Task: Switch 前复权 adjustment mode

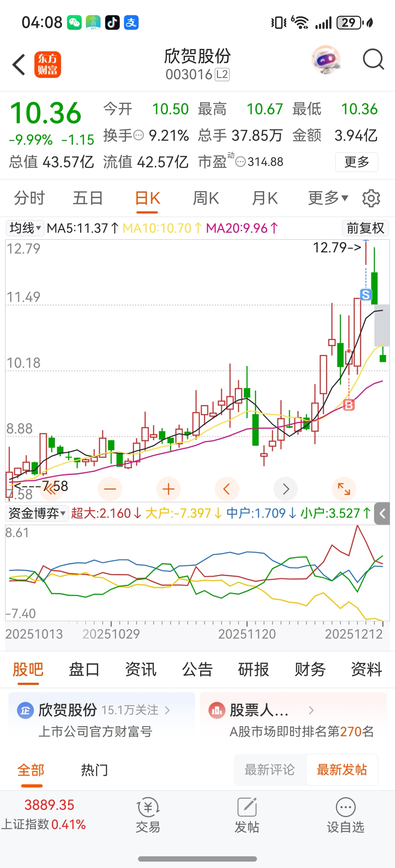Action: pyautogui.click(x=365, y=228)
